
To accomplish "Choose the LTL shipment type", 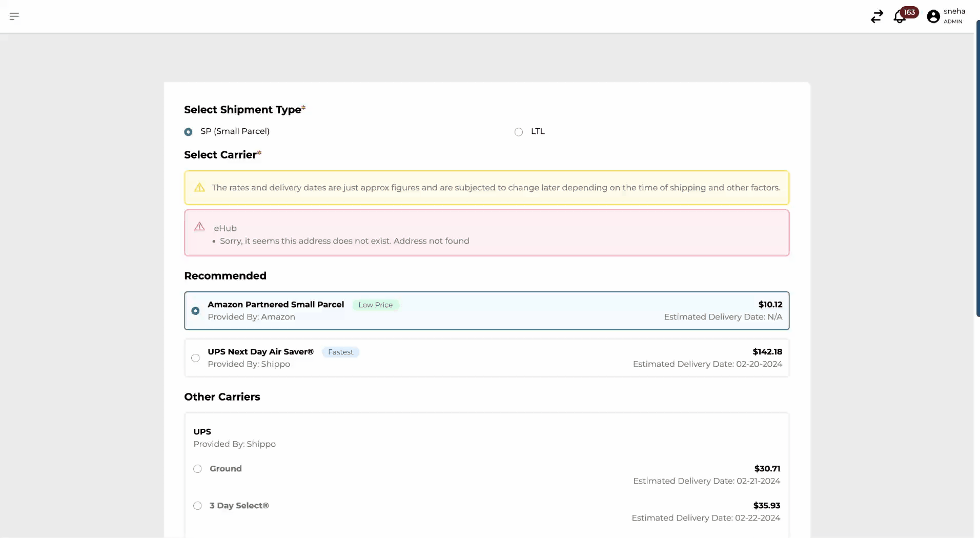I will [519, 132].
